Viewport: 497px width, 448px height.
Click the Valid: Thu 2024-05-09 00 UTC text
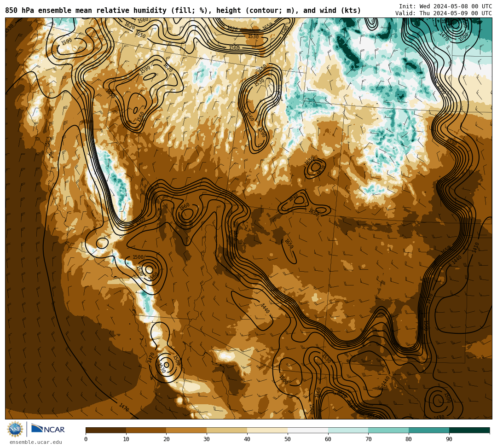[x=444, y=13]
